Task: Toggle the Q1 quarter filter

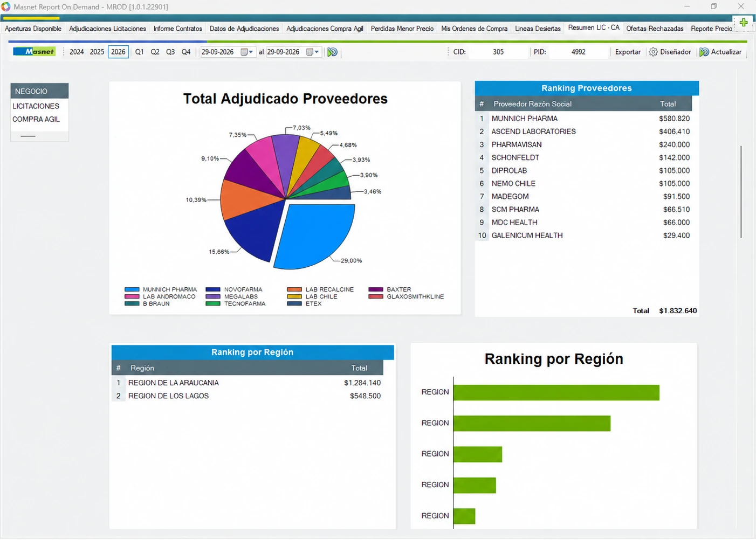Action: [x=139, y=52]
